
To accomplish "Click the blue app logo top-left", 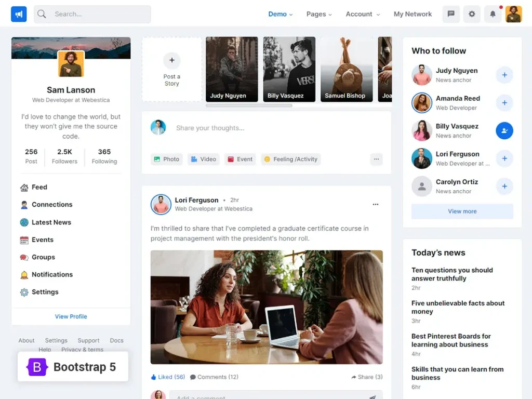I will [19, 14].
